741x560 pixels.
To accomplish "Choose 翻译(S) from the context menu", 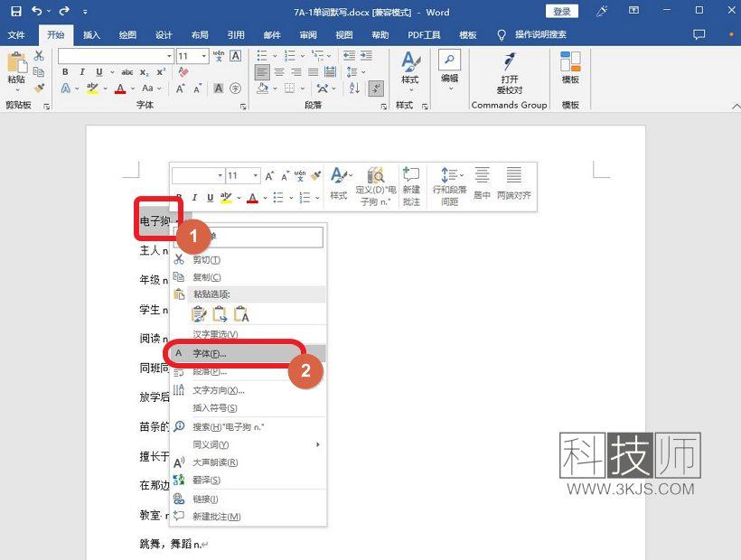I will (x=249, y=480).
